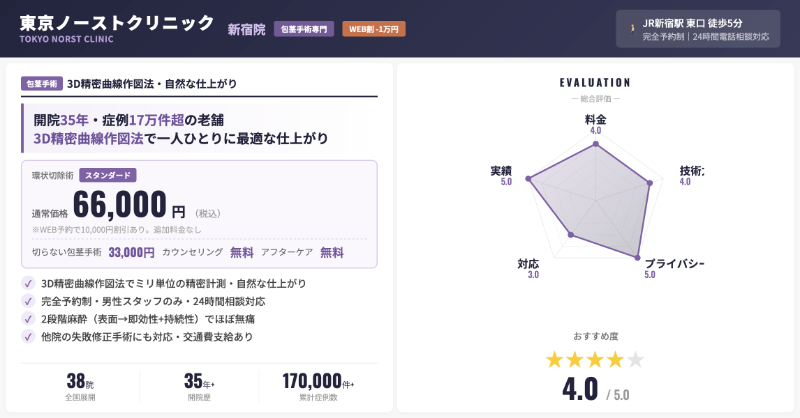Screen dimensions: 800x418
Task: Click the second gold rating star
Action: 575,359
